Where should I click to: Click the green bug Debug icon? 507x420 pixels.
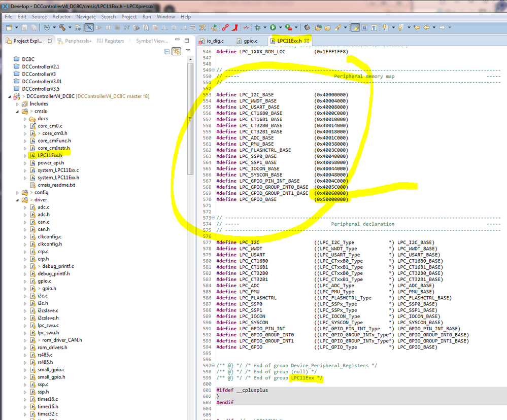pos(257,27)
